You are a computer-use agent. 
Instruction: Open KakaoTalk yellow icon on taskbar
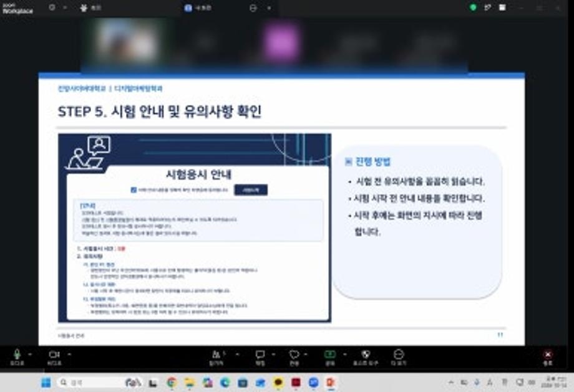[278, 383]
